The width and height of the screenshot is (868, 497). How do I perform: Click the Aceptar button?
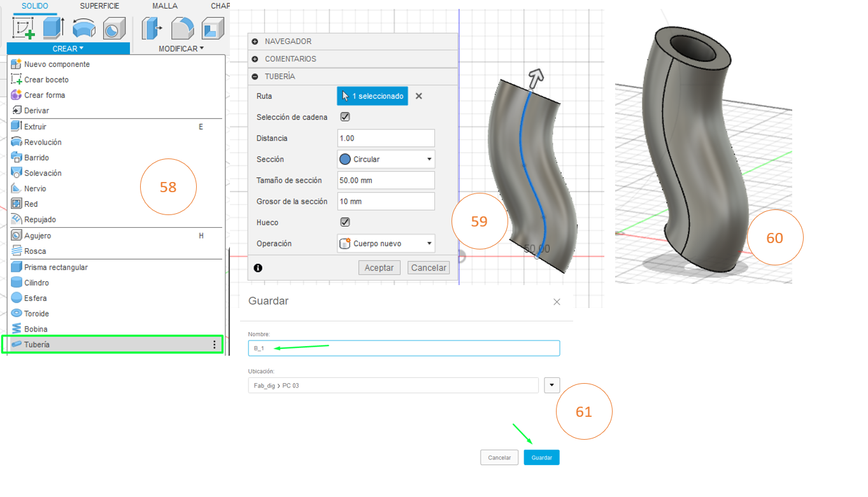click(x=380, y=268)
